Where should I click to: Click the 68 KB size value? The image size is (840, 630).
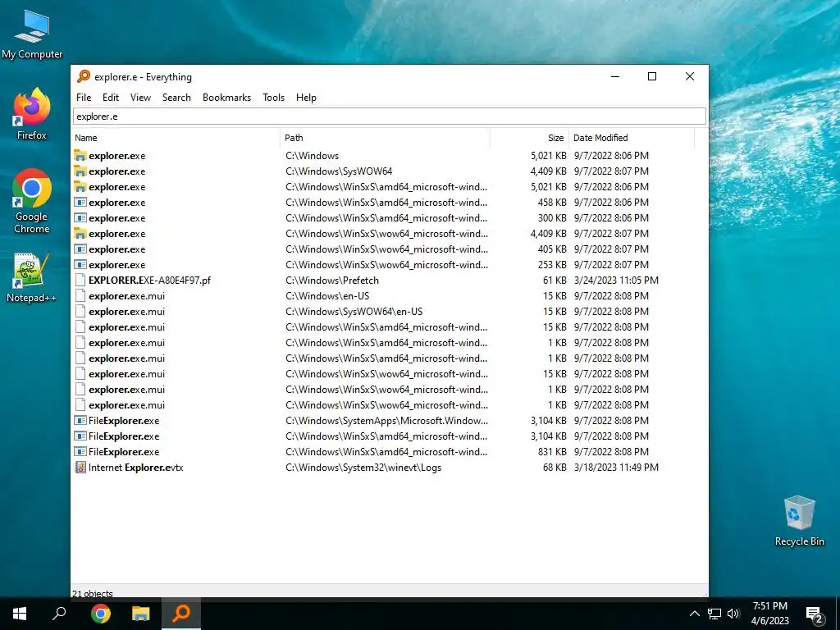(x=555, y=467)
